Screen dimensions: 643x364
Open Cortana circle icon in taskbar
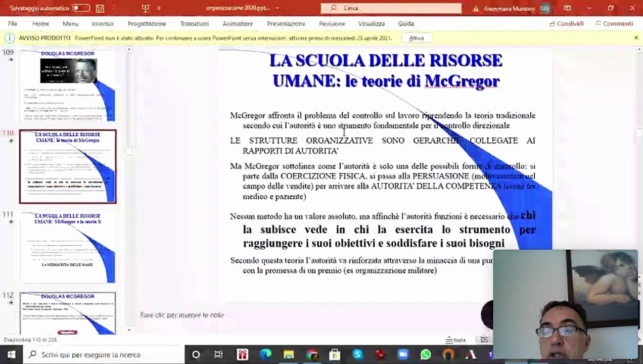[196, 354]
